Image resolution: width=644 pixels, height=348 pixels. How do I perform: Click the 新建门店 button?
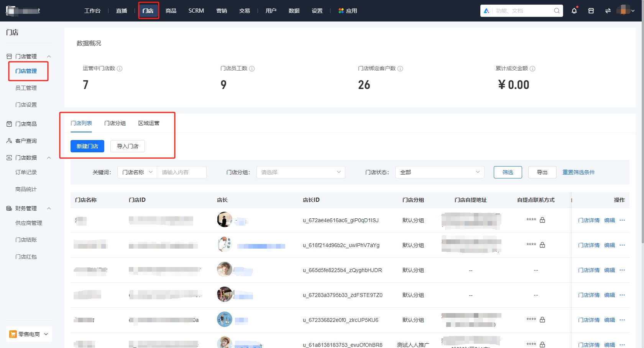click(x=87, y=146)
